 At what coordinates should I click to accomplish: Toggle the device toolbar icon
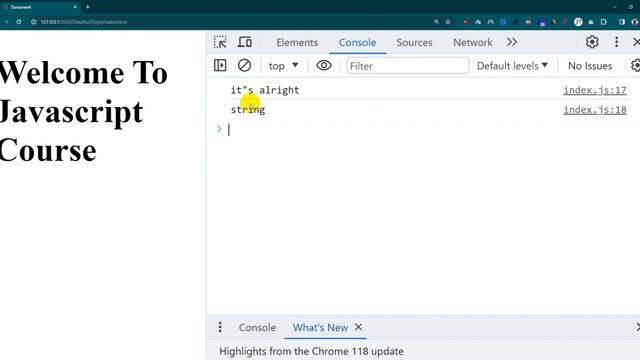coord(245,42)
